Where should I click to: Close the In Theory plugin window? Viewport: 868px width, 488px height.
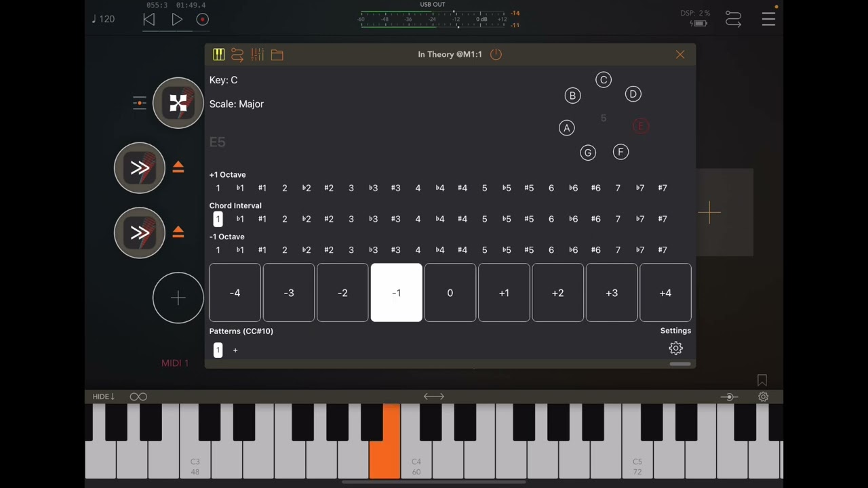pos(680,55)
